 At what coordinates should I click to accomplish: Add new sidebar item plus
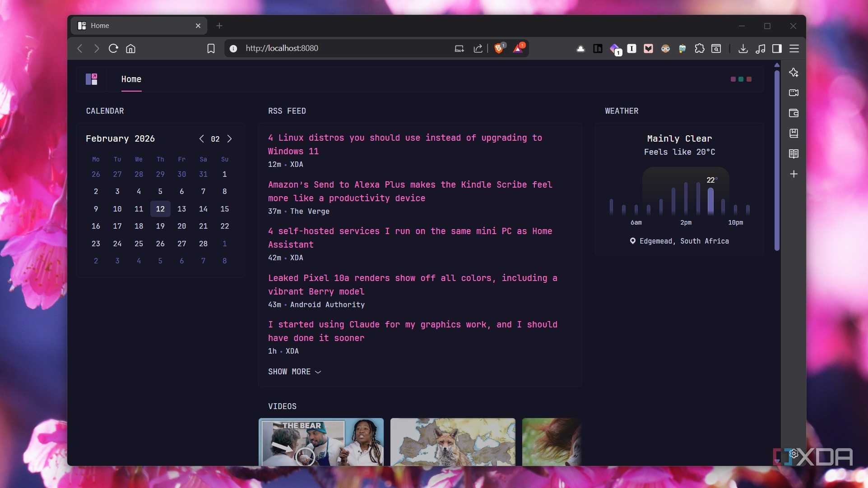point(794,174)
